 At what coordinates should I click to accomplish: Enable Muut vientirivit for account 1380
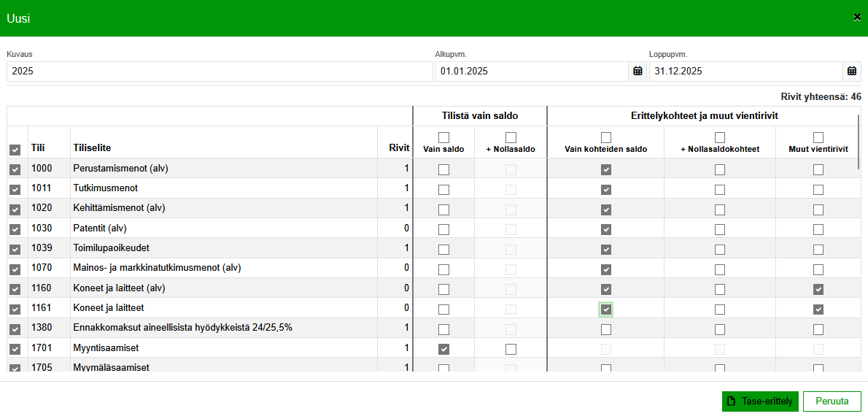[x=818, y=329]
